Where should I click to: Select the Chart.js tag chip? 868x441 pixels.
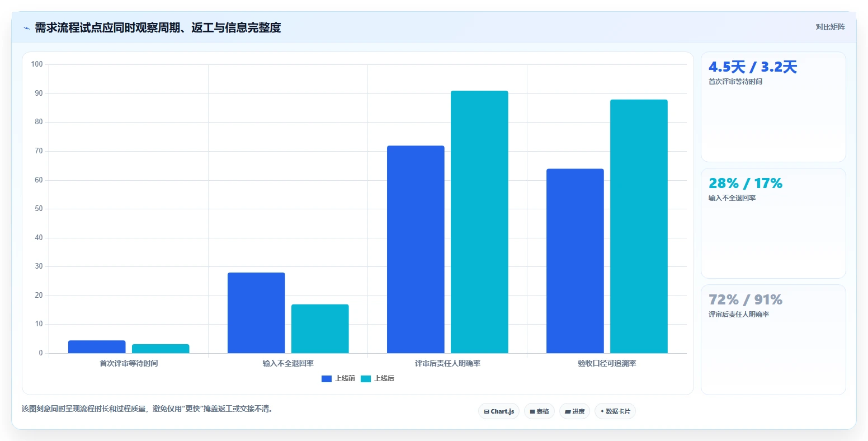click(x=499, y=411)
